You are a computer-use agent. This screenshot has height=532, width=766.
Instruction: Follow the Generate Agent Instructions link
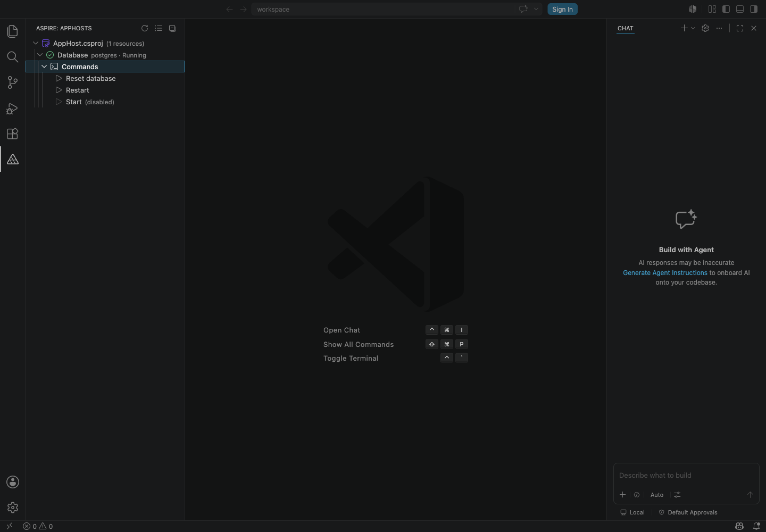click(x=665, y=273)
